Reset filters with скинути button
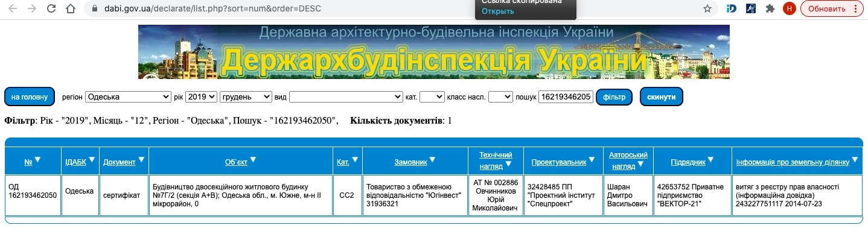This screenshot has width=868, height=228. tap(661, 97)
